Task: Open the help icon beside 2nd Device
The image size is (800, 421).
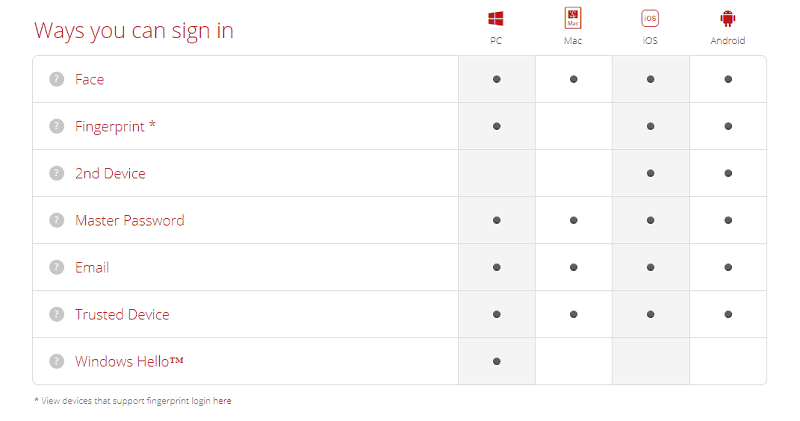Action: tap(57, 173)
